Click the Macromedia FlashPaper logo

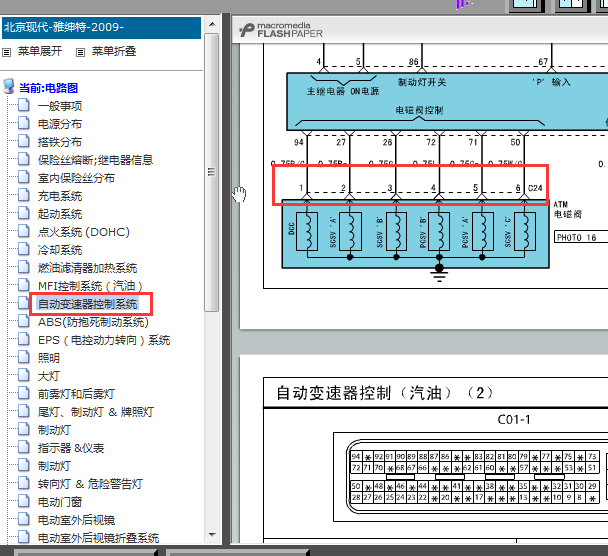pos(281,30)
